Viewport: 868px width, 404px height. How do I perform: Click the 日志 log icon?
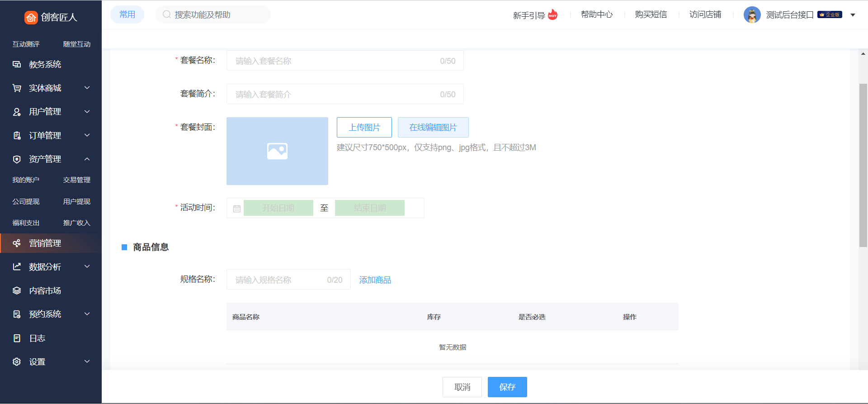(x=17, y=338)
